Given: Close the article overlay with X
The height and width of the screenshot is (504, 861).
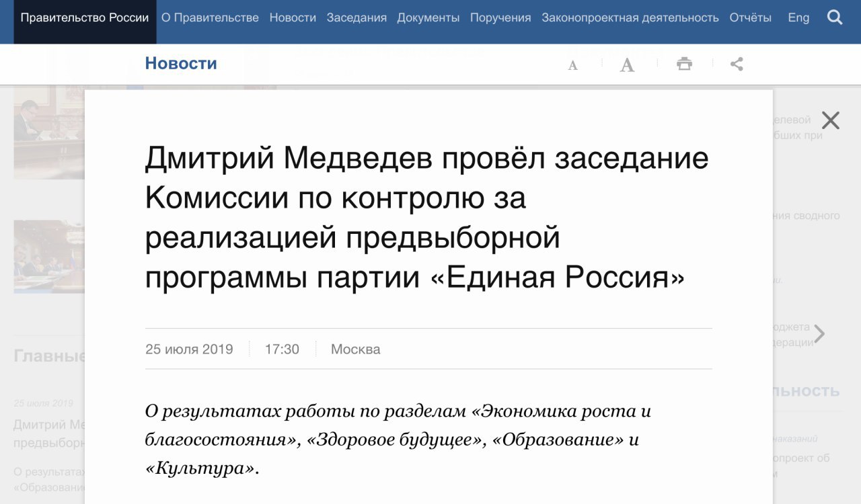Looking at the screenshot, I should [831, 120].
